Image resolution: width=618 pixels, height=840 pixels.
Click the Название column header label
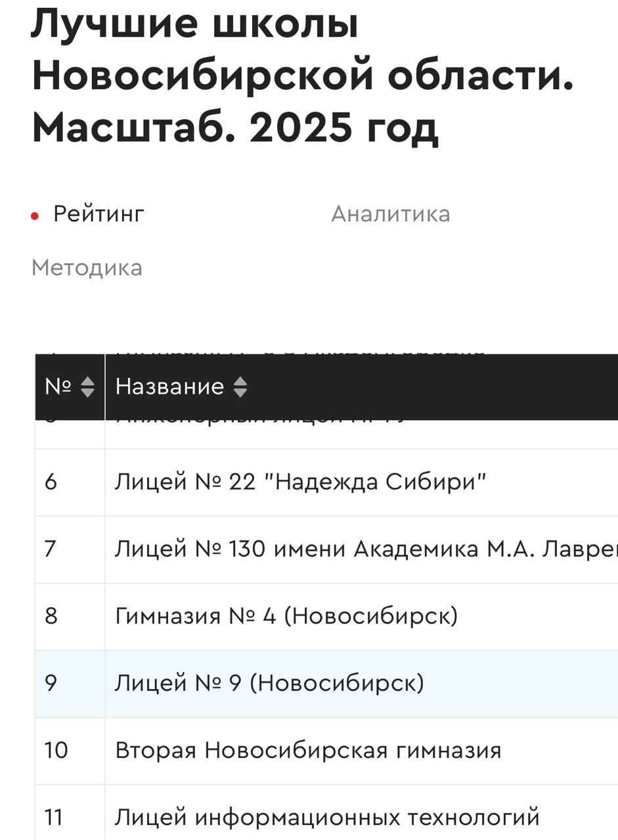169,387
